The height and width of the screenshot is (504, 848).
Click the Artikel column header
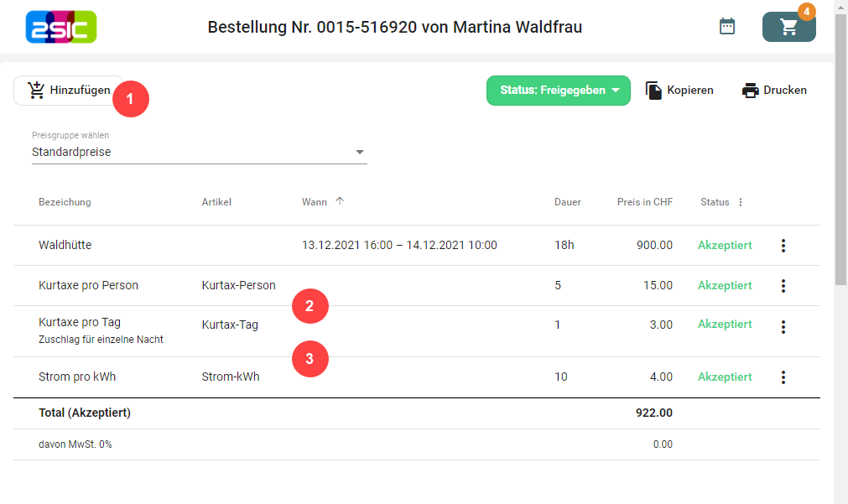(216, 202)
